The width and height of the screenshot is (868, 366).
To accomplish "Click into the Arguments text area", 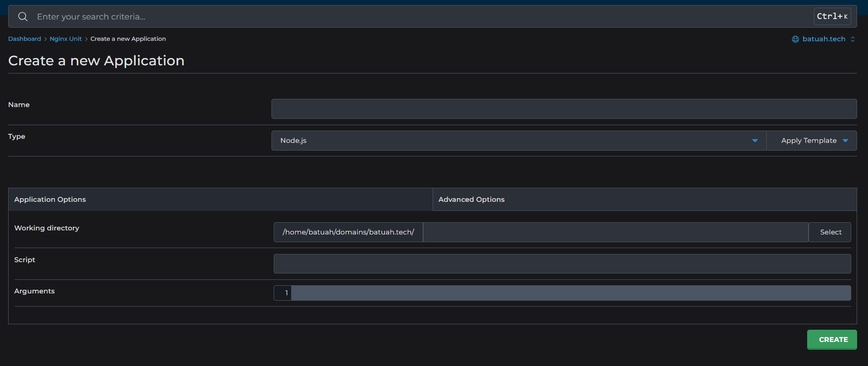I will pyautogui.click(x=570, y=293).
